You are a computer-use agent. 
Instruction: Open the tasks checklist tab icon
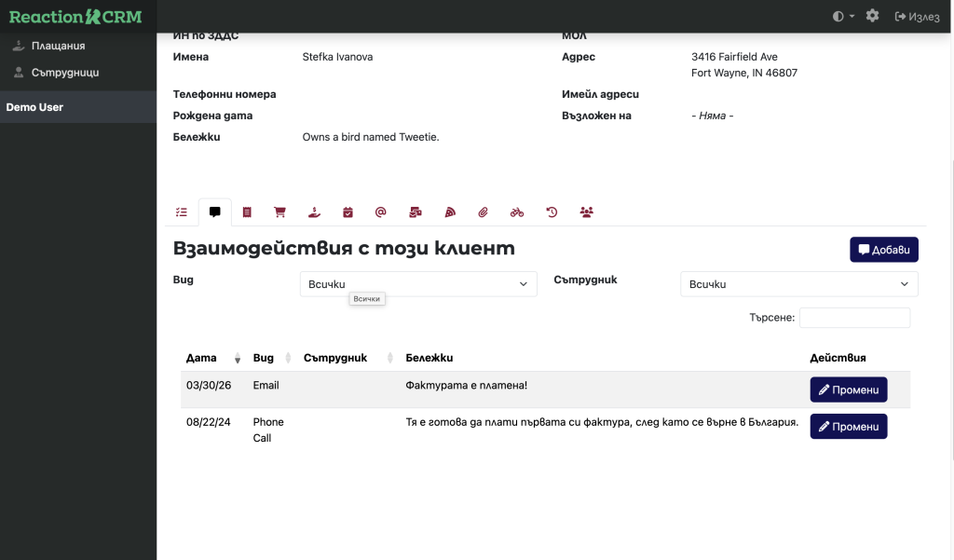coord(182,212)
